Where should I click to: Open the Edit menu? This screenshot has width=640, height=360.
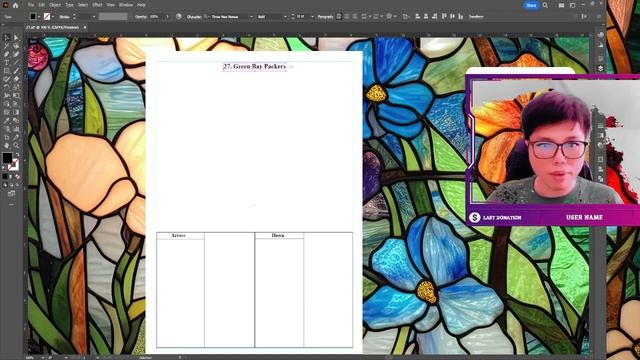(42, 5)
